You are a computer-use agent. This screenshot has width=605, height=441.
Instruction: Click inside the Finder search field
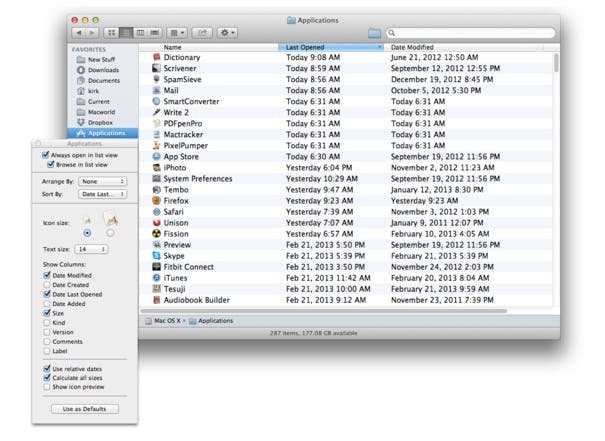point(471,33)
